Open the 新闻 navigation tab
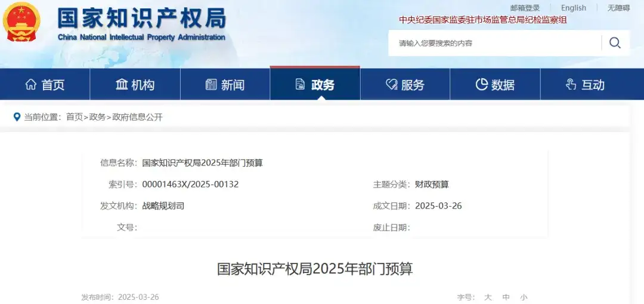 pyautogui.click(x=225, y=84)
